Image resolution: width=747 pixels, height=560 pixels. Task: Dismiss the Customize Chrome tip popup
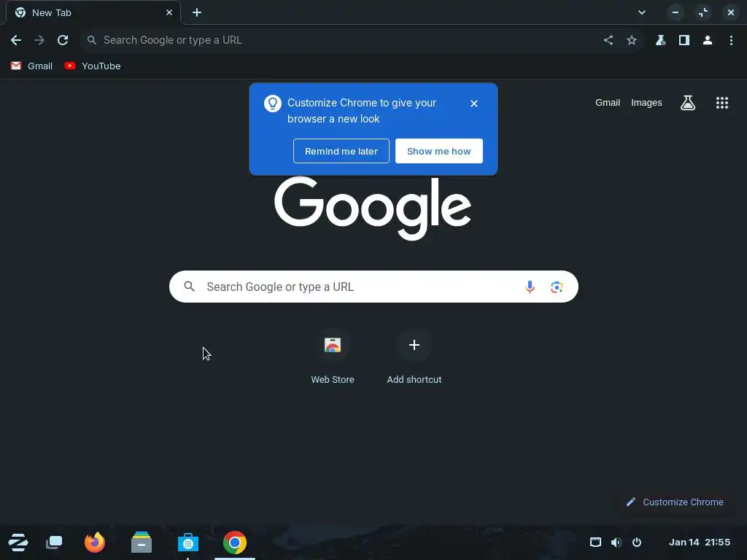click(474, 104)
